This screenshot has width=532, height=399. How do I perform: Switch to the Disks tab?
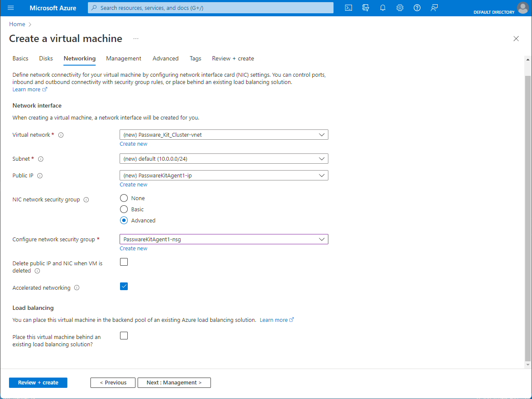click(x=46, y=58)
